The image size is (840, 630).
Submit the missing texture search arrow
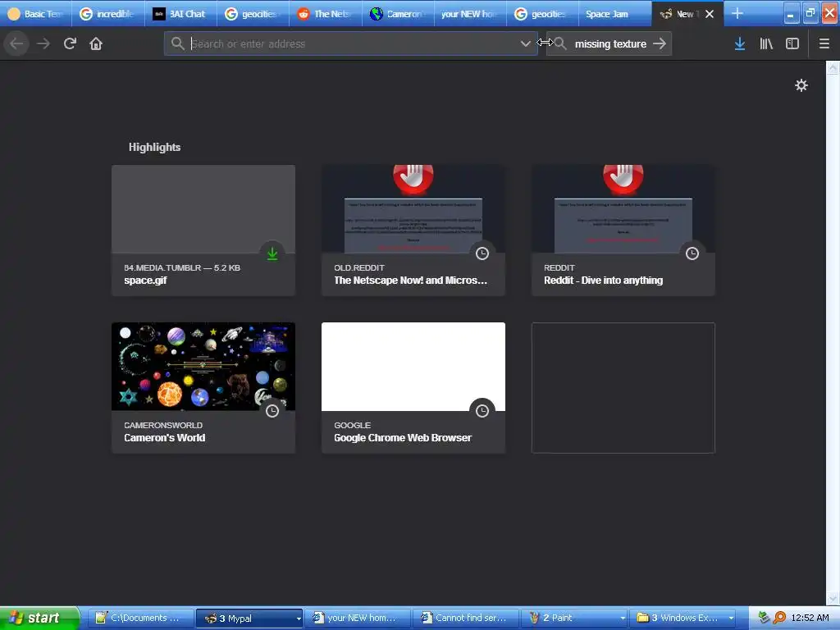coord(660,44)
